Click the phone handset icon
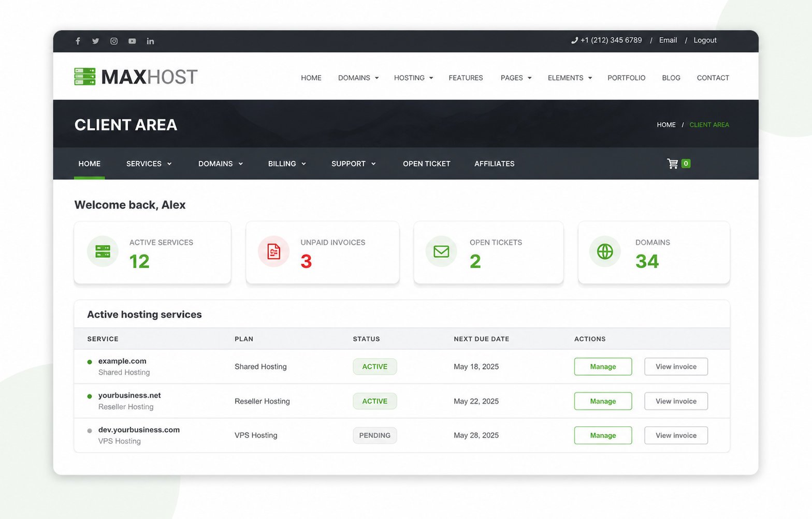Viewport: 812px width, 519px height. click(x=574, y=40)
